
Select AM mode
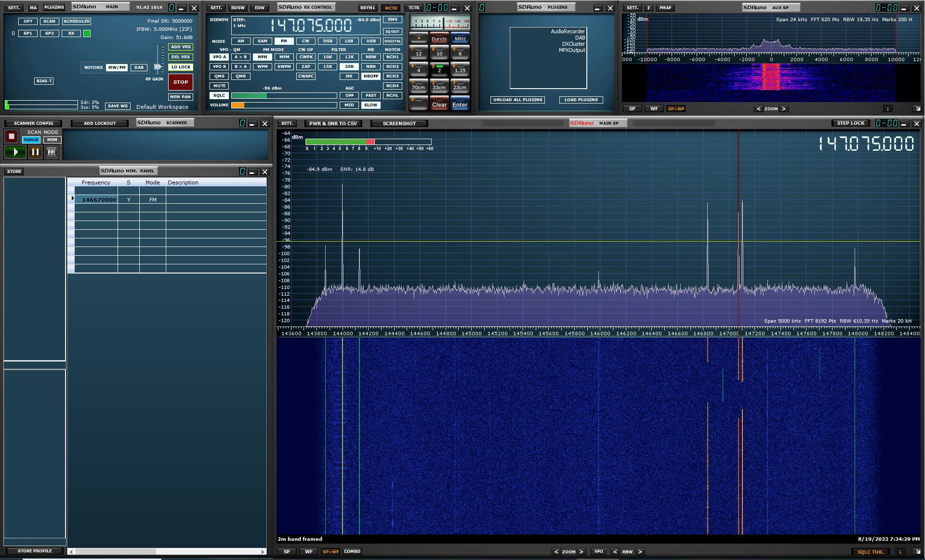240,41
